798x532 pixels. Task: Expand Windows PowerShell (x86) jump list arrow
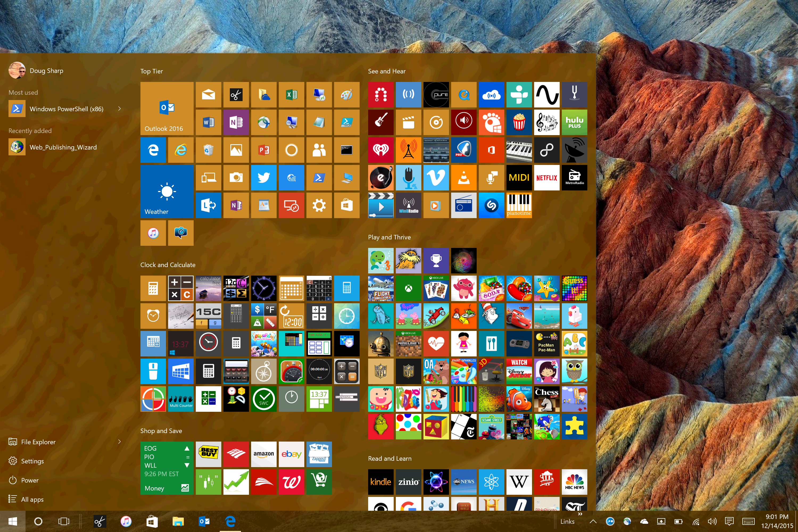tap(119, 109)
